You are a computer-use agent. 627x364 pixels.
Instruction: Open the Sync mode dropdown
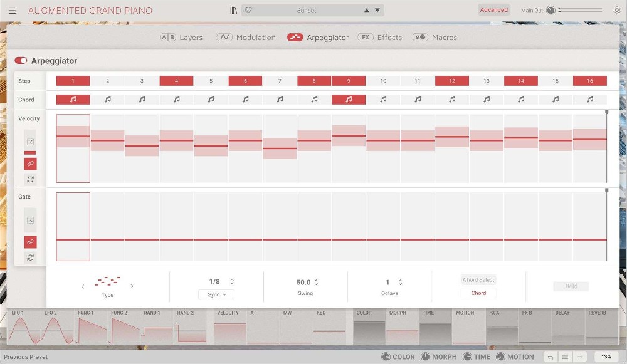point(216,294)
